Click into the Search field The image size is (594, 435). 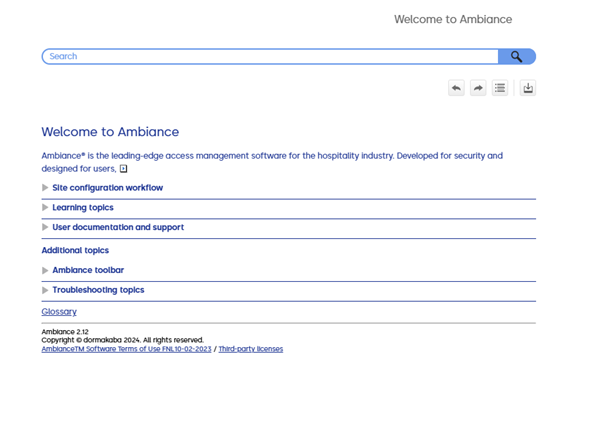coord(270,56)
